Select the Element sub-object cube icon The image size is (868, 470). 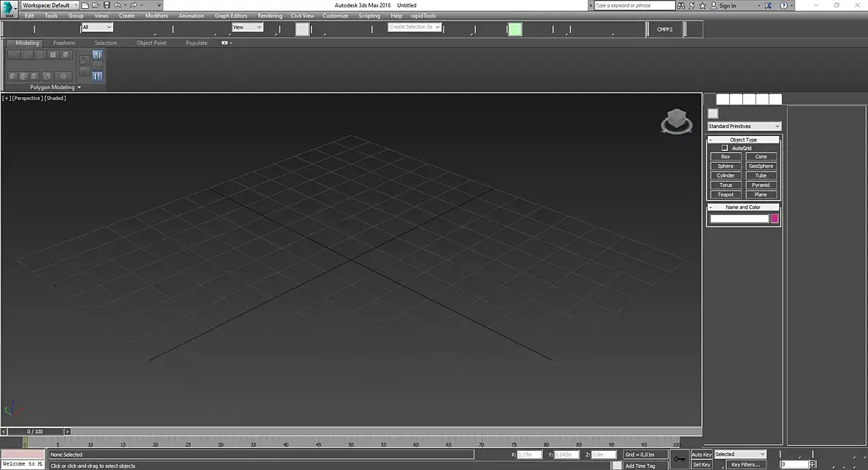[x=66, y=54]
